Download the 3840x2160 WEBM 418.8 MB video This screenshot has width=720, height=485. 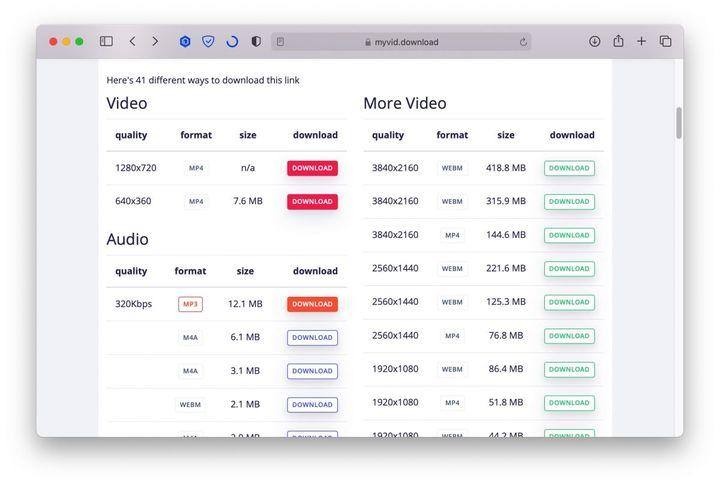569,168
